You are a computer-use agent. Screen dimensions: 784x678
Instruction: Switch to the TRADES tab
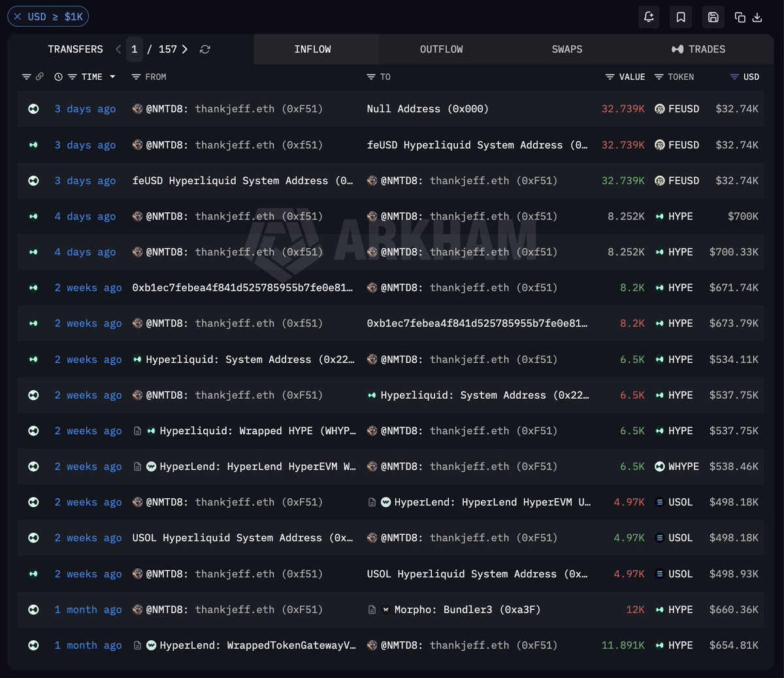[698, 49]
